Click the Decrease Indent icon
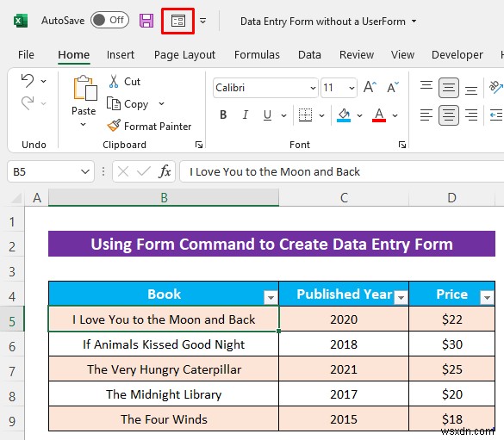The image size is (504, 440). 495,115
